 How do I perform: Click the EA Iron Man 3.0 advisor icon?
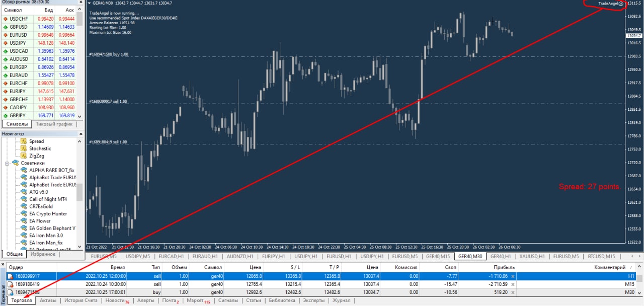tap(24, 236)
